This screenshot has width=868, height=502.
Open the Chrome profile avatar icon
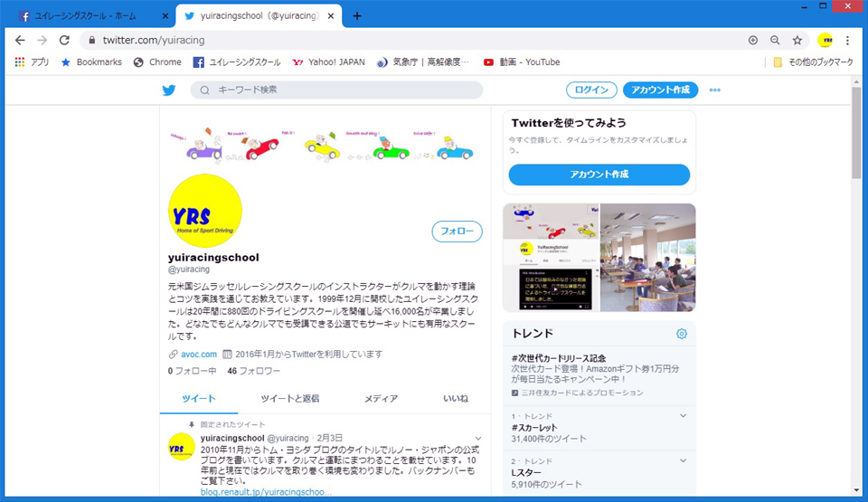[825, 41]
